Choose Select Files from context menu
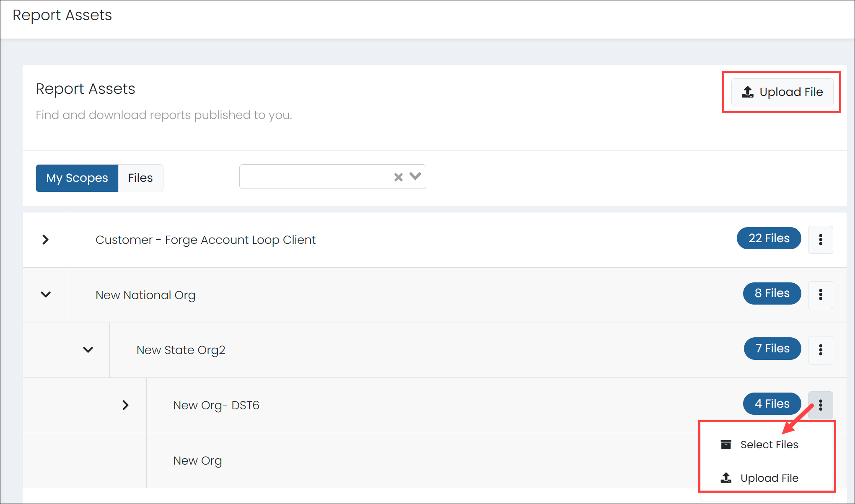The image size is (855, 504). (x=769, y=445)
